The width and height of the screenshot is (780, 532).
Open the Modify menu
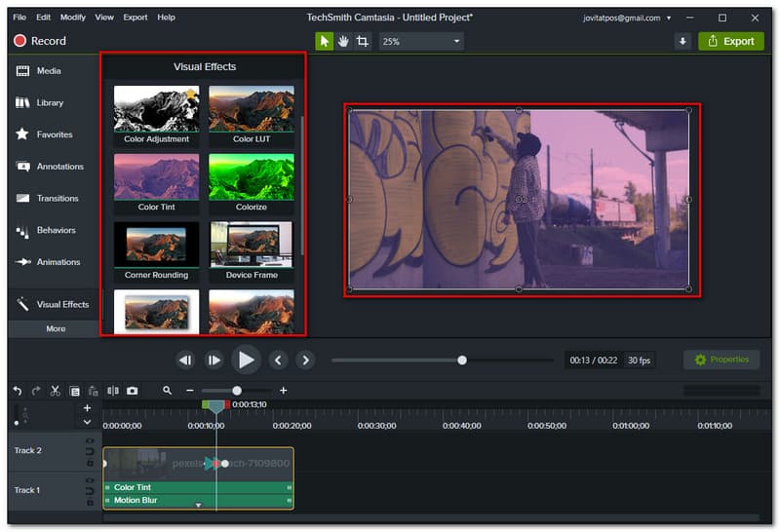tap(73, 18)
